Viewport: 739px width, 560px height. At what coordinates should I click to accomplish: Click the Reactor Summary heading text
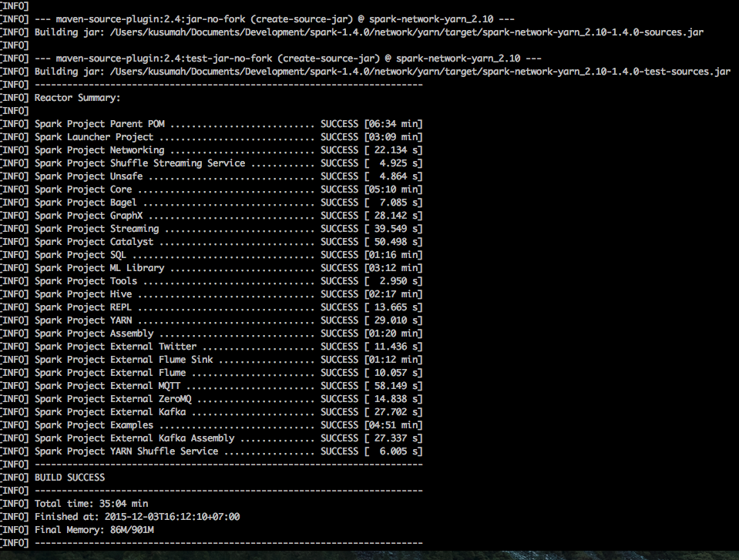(77, 98)
